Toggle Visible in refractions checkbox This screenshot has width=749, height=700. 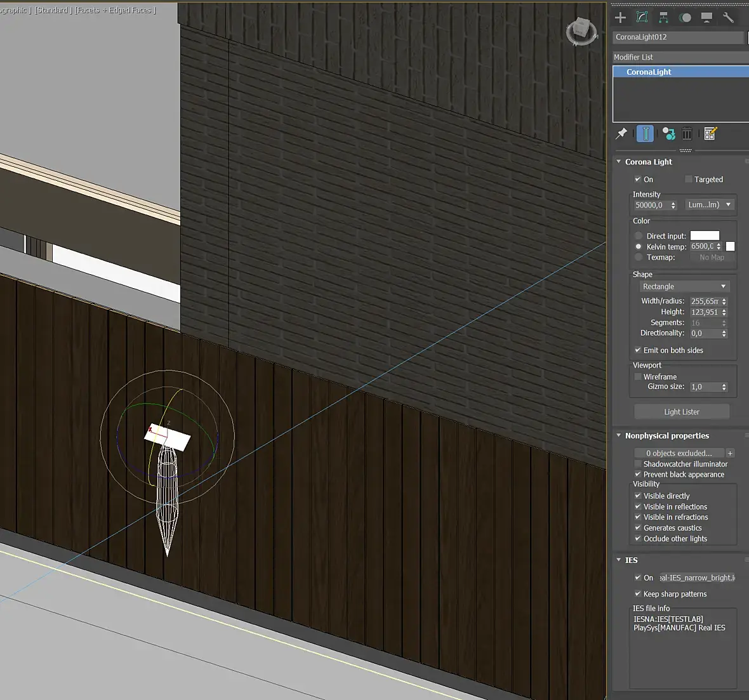(x=638, y=517)
